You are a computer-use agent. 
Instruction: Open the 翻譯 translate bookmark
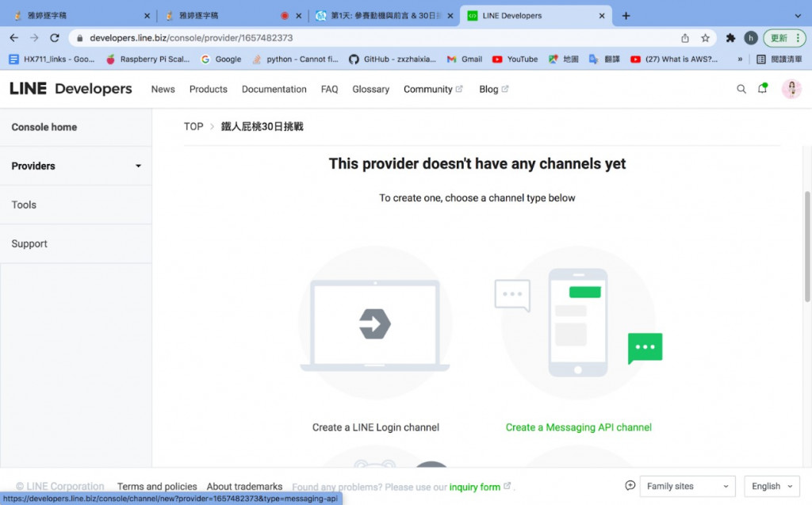click(x=605, y=59)
